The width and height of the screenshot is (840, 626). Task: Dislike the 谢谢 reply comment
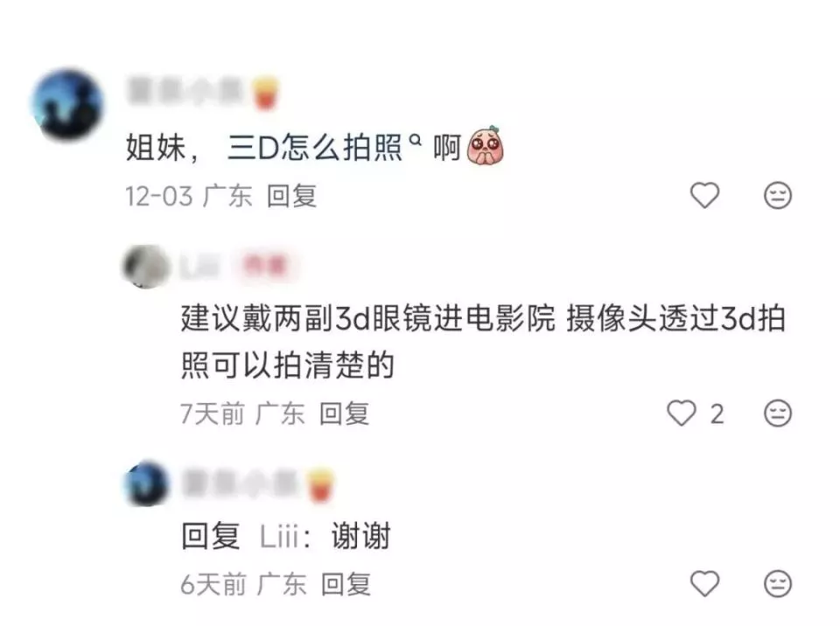(x=777, y=583)
